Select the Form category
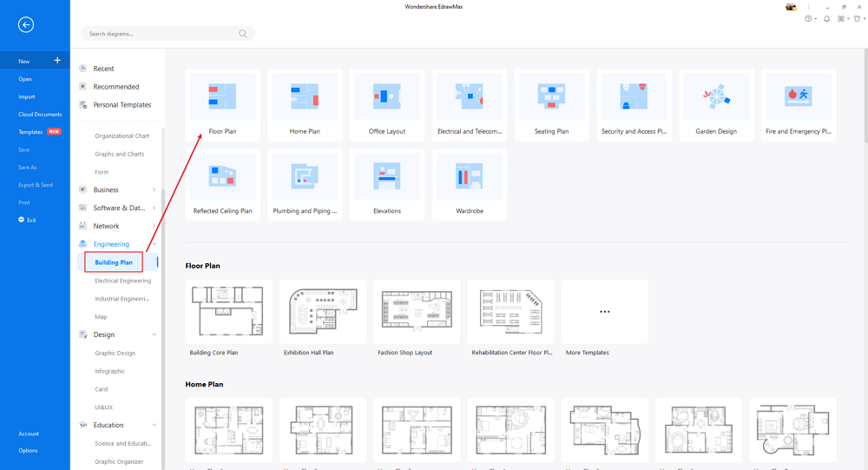 tap(102, 172)
